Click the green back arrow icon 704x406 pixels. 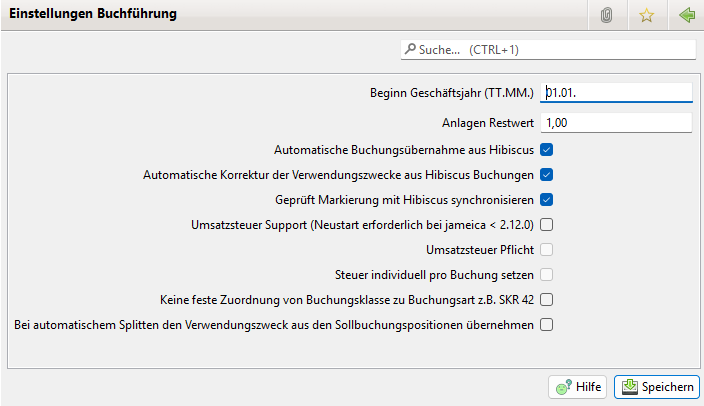(x=686, y=15)
